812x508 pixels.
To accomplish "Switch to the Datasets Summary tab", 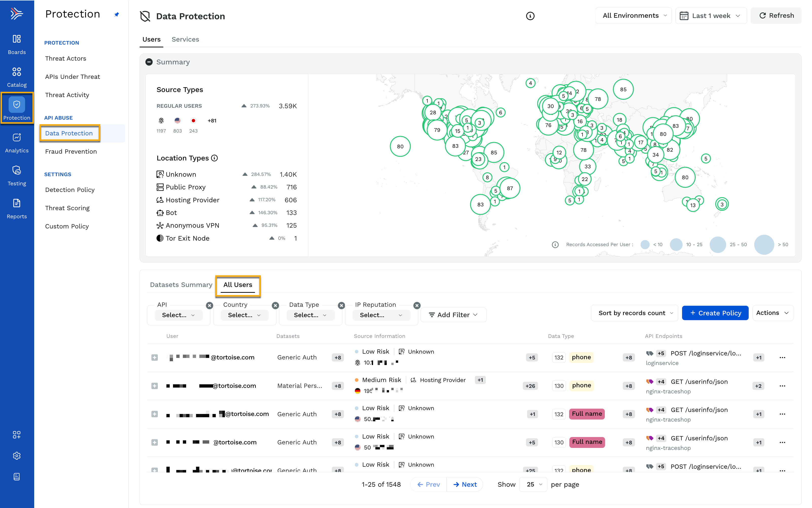I will pyautogui.click(x=181, y=285).
